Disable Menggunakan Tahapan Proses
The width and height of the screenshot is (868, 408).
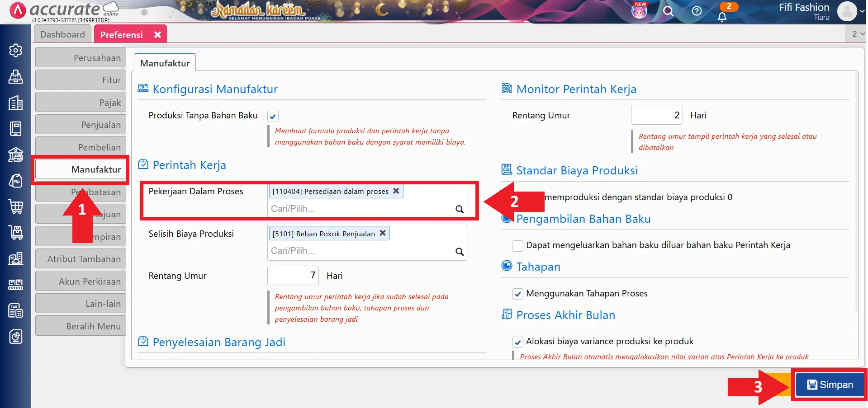point(517,293)
